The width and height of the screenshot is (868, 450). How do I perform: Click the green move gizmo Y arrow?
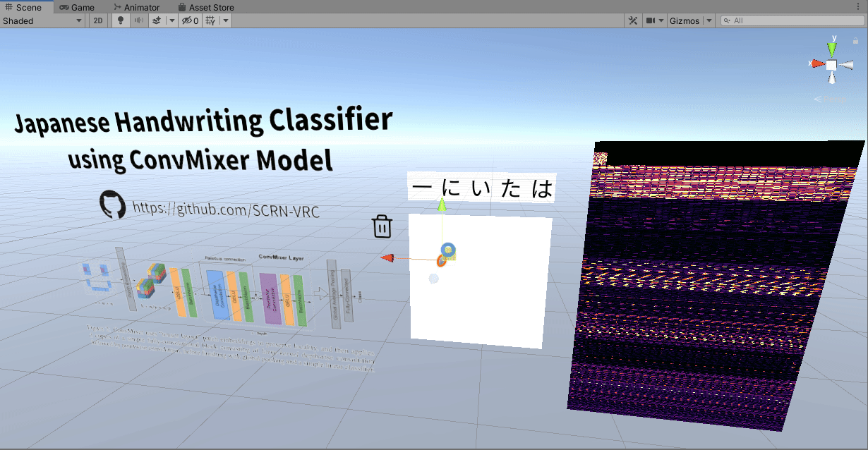pyautogui.click(x=442, y=205)
